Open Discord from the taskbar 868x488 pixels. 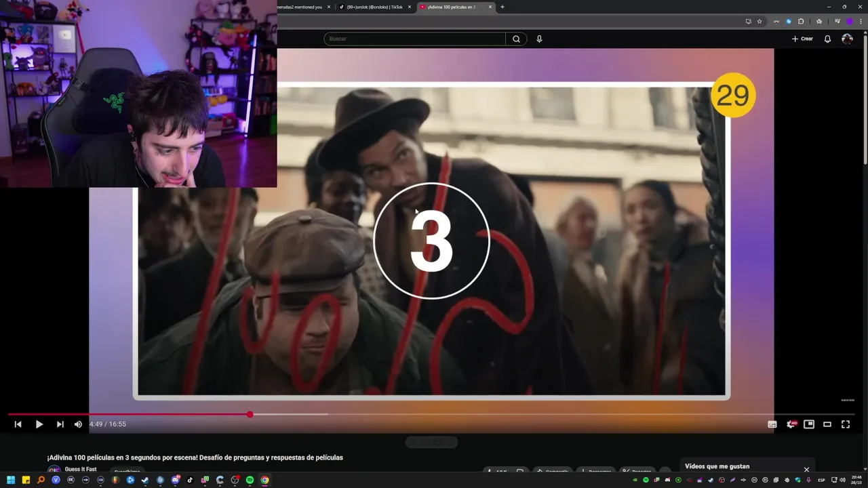(x=175, y=480)
